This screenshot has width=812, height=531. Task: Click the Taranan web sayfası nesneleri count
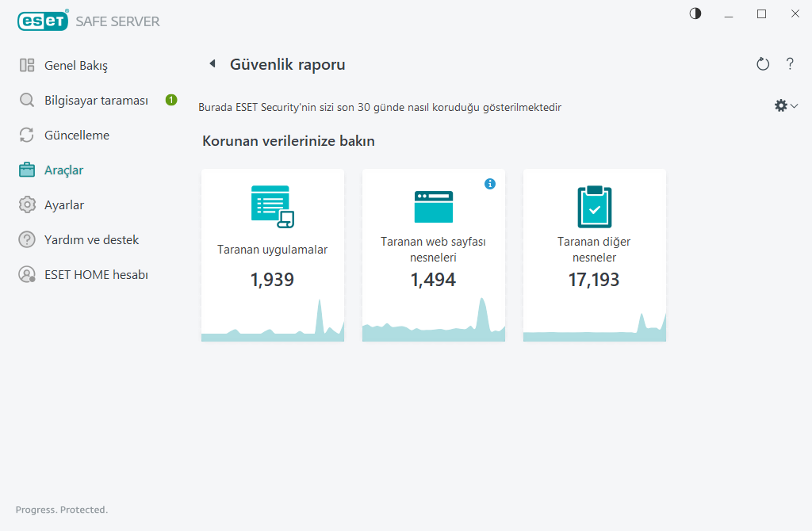point(433,280)
